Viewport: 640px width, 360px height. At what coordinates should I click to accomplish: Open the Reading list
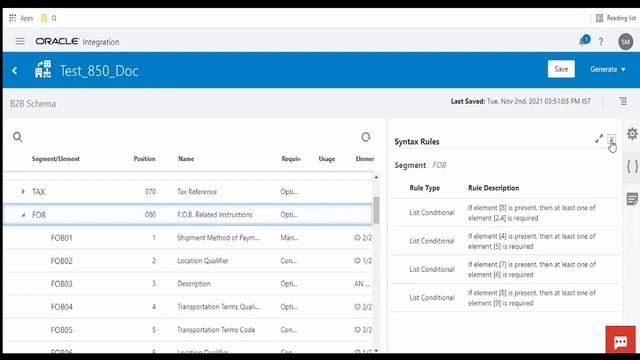(616, 18)
